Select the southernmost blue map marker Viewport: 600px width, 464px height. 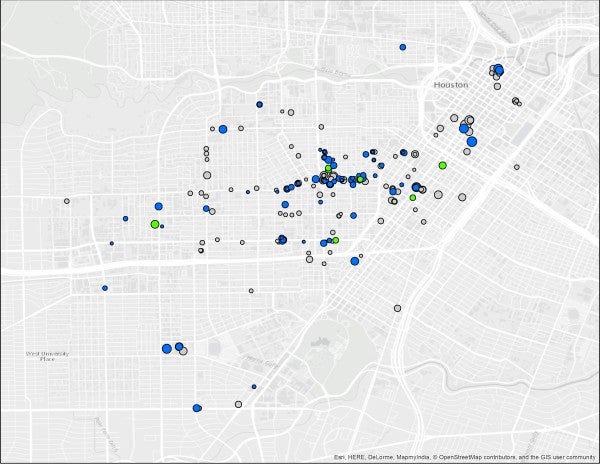[x=197, y=408]
